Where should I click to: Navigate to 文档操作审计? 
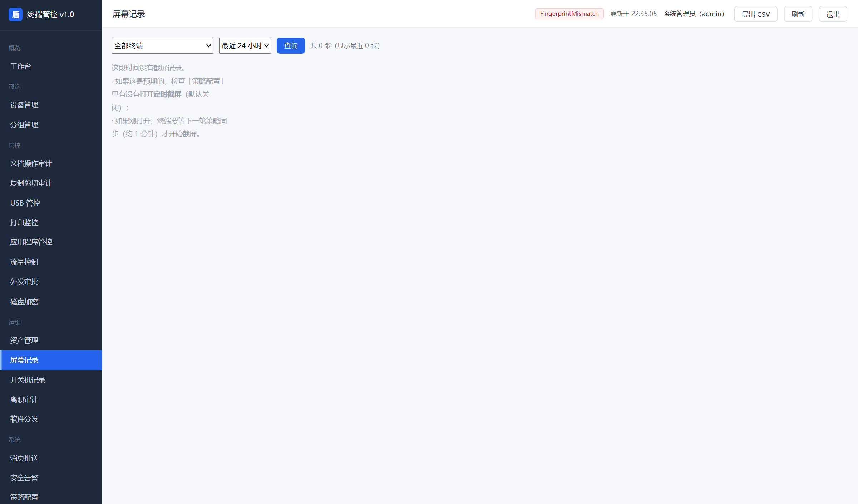(x=51, y=163)
